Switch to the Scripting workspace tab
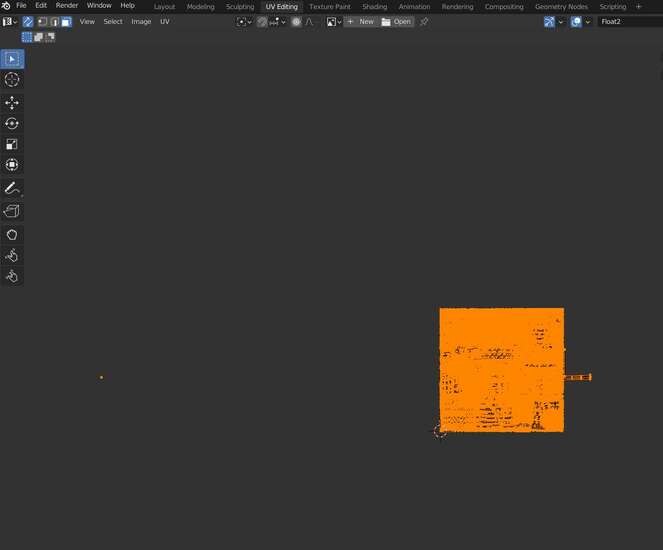 pos(613,7)
